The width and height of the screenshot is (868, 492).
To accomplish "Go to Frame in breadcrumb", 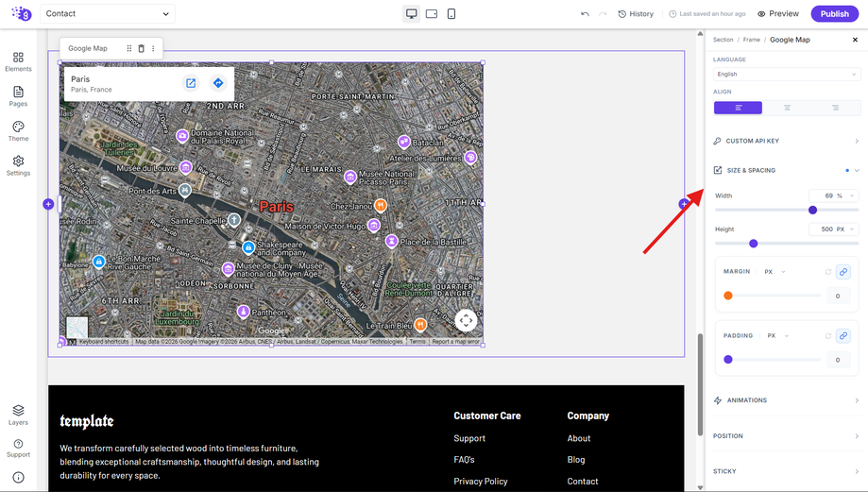I will point(751,40).
